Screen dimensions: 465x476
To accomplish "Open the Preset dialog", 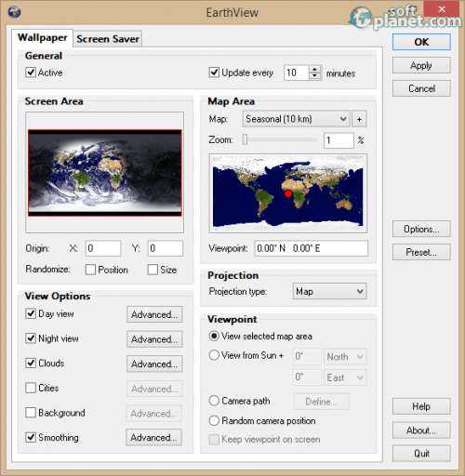I will click(421, 252).
